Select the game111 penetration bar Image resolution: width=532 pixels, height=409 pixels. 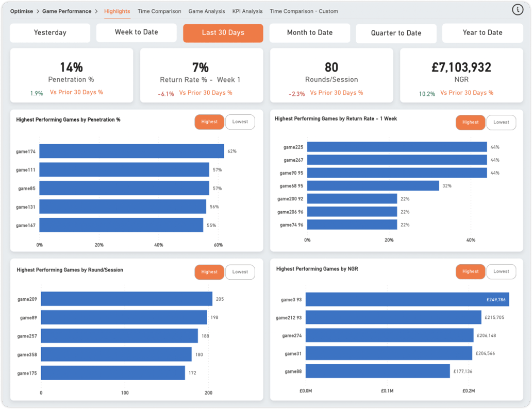124,169
